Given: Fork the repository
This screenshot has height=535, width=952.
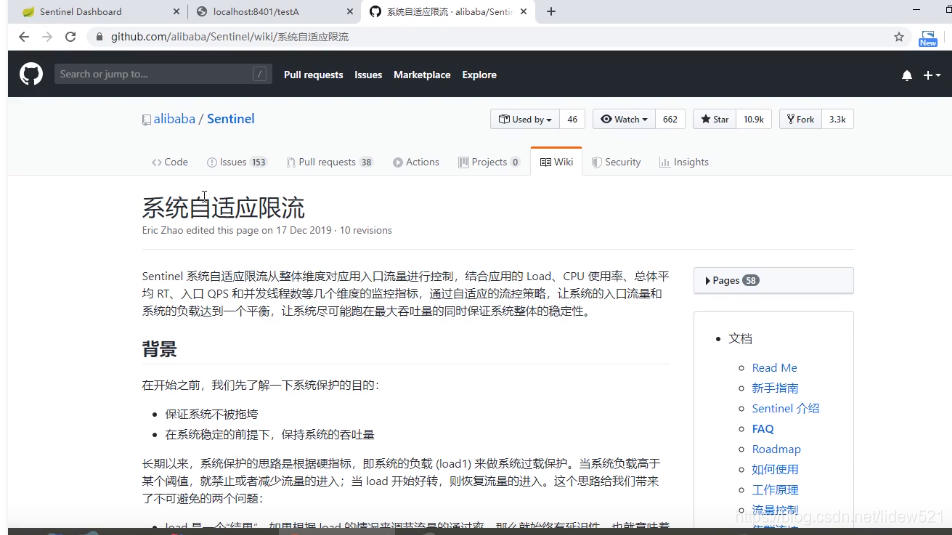Looking at the screenshot, I should tap(800, 120).
